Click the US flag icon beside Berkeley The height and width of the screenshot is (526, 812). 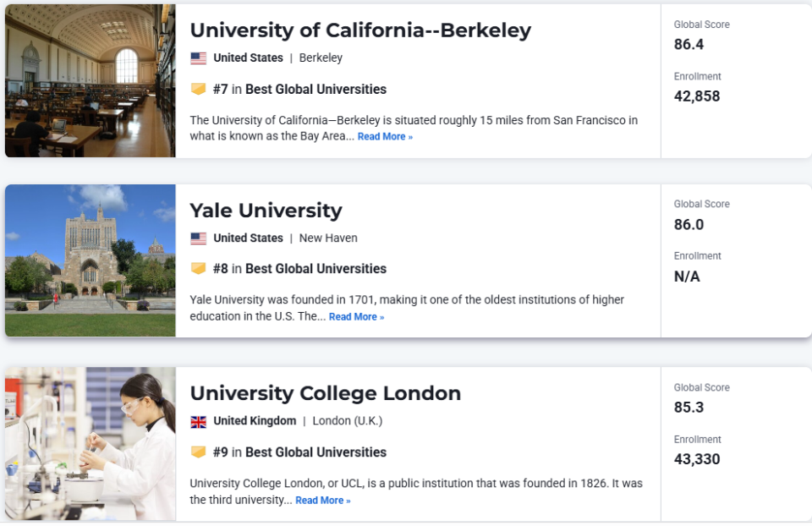pos(198,58)
